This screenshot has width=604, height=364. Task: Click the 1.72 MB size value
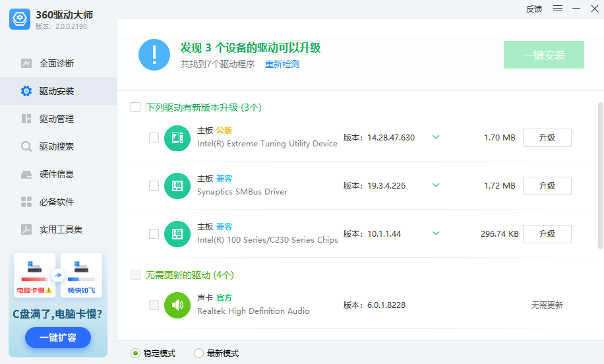[500, 186]
